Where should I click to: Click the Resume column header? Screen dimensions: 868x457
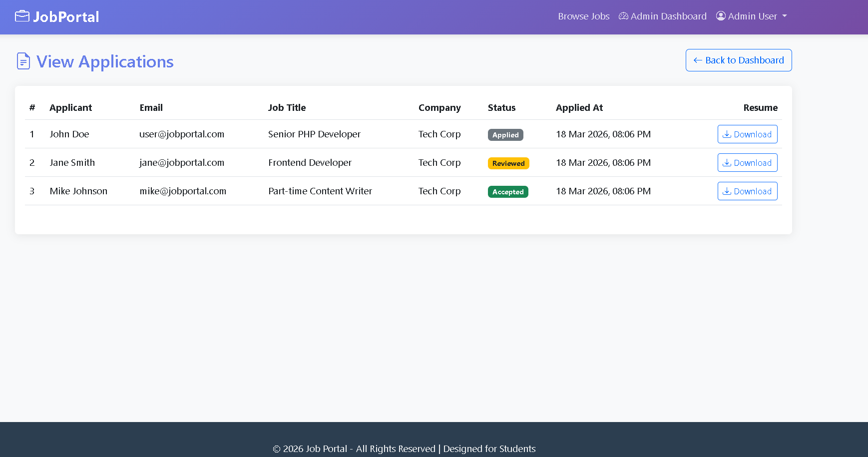pos(760,108)
